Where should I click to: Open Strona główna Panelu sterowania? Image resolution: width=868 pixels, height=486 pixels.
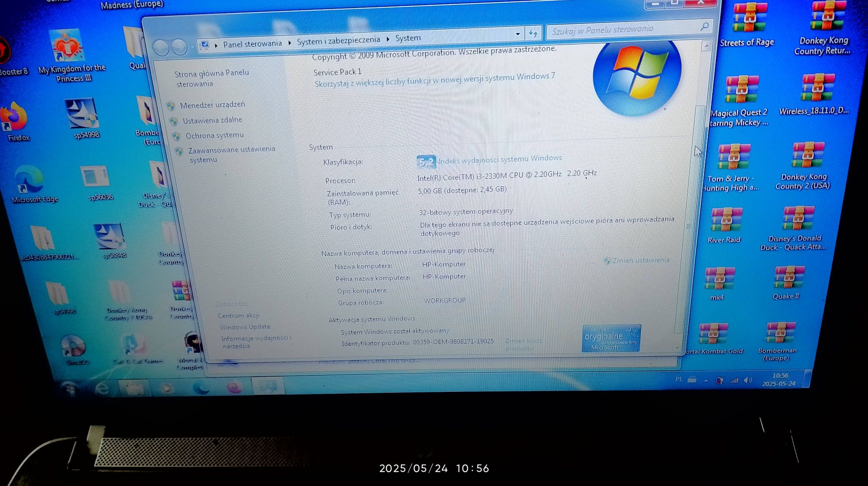pyautogui.click(x=212, y=78)
